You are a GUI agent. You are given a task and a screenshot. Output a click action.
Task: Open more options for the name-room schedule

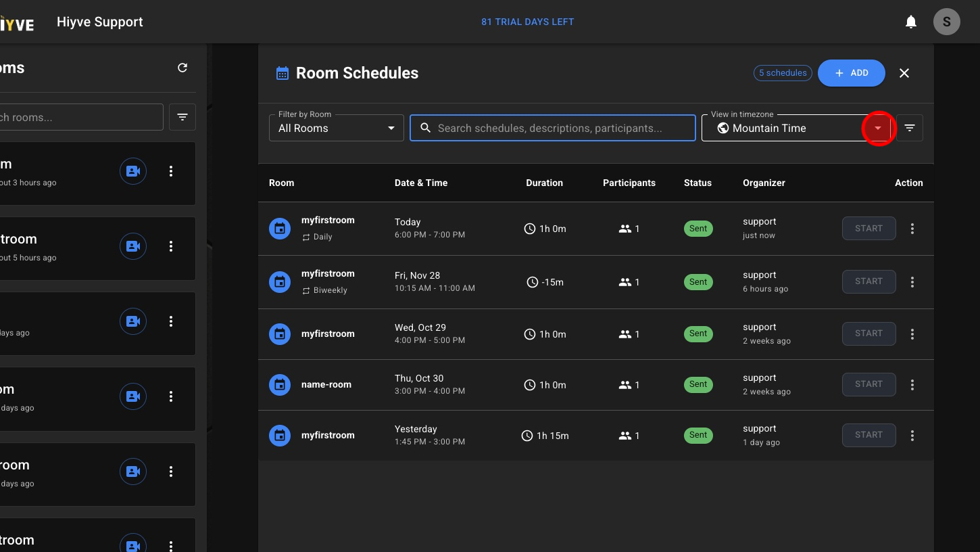pos(912,385)
